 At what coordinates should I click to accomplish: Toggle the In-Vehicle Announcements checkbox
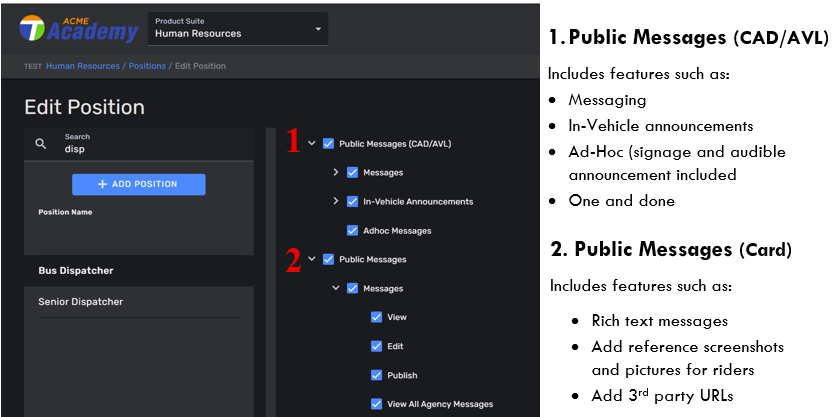pyautogui.click(x=352, y=201)
